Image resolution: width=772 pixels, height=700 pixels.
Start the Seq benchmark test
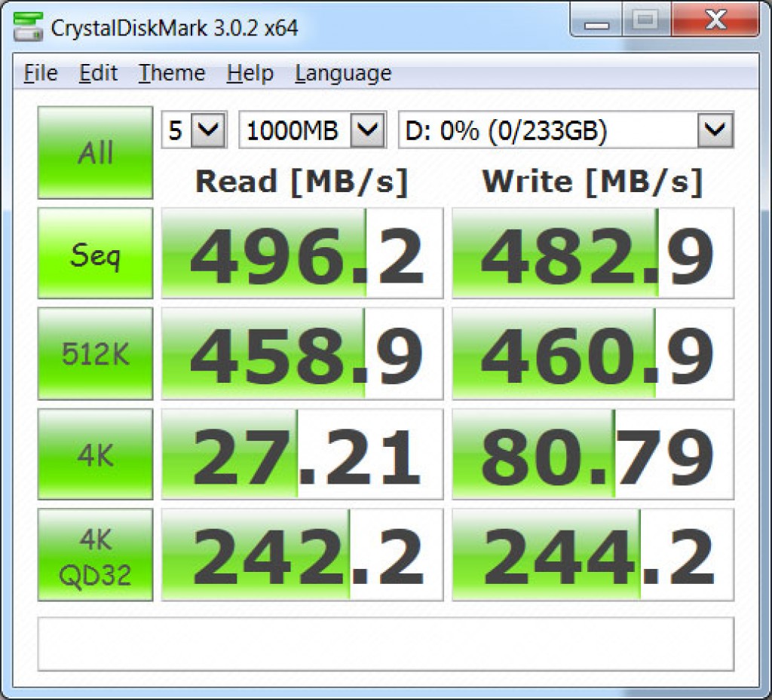tap(96, 253)
